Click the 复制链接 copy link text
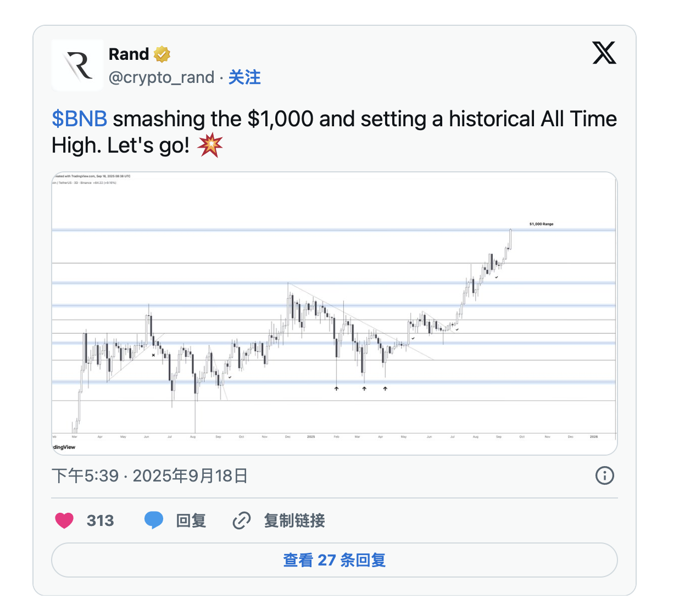Viewport: 679px width, 616px height. tap(294, 520)
